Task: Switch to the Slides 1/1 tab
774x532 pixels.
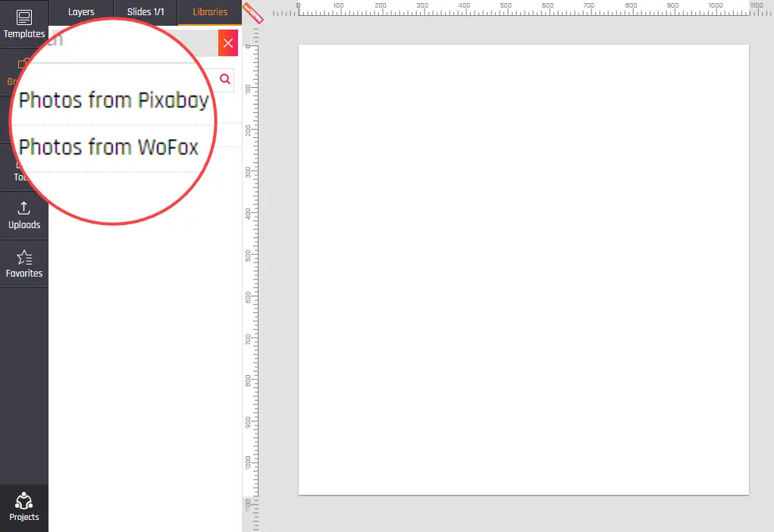Action: pos(146,12)
